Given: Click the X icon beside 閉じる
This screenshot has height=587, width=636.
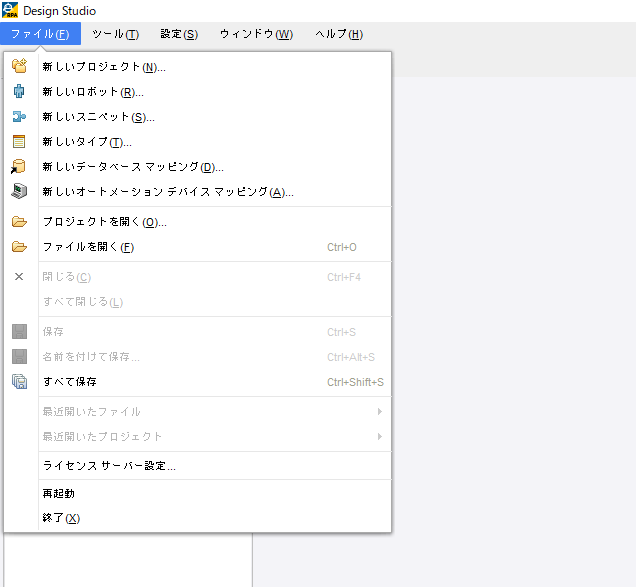Looking at the screenshot, I should click(19, 277).
